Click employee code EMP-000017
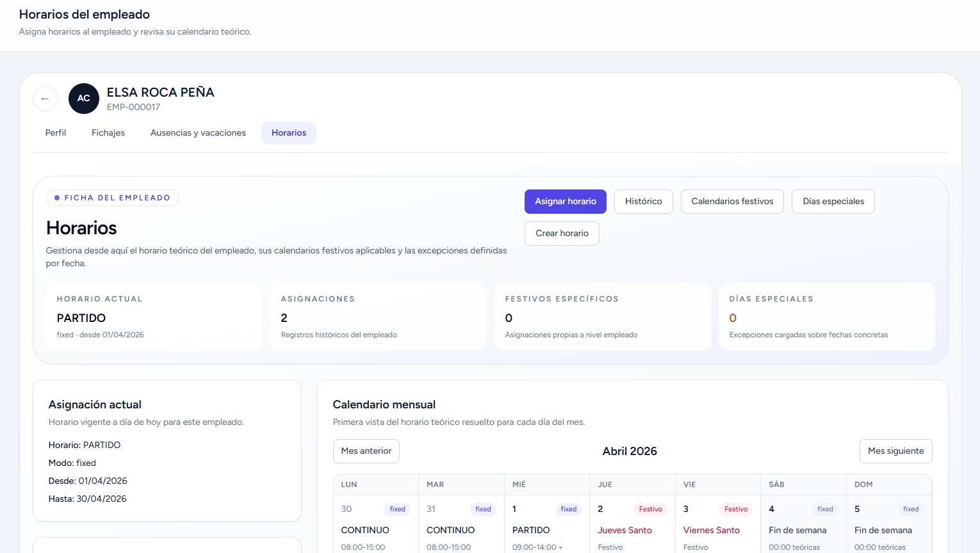Image resolution: width=980 pixels, height=553 pixels. coord(133,108)
